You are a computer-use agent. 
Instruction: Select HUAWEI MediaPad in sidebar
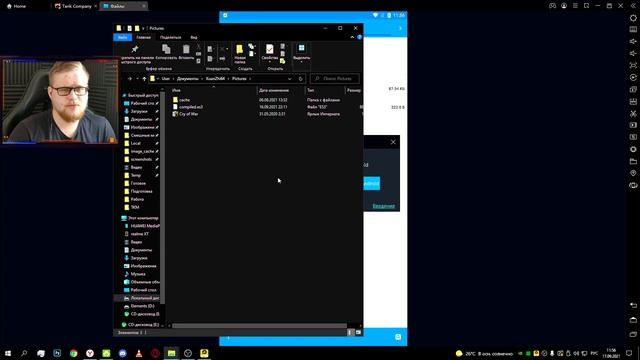tap(141, 226)
